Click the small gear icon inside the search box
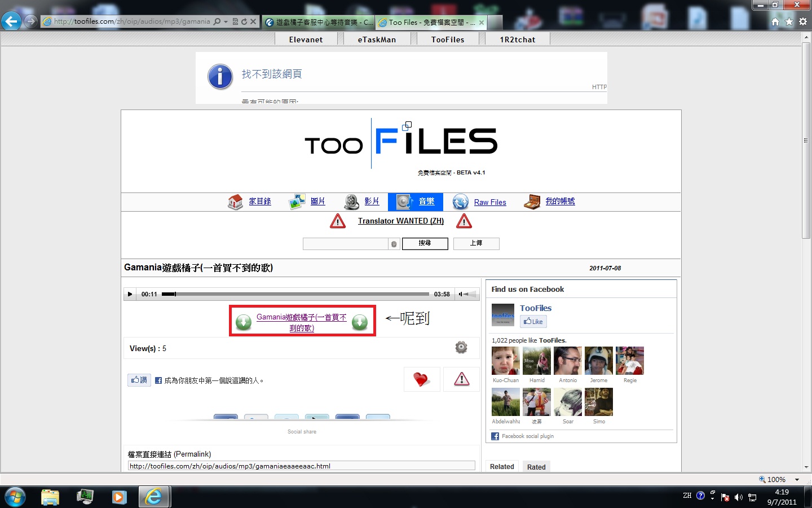 pyautogui.click(x=394, y=244)
